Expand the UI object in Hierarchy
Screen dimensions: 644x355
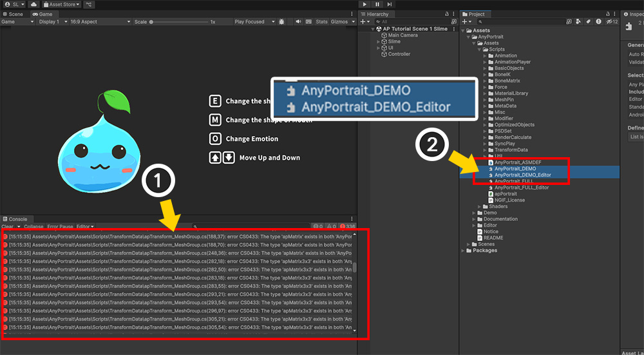(x=379, y=48)
